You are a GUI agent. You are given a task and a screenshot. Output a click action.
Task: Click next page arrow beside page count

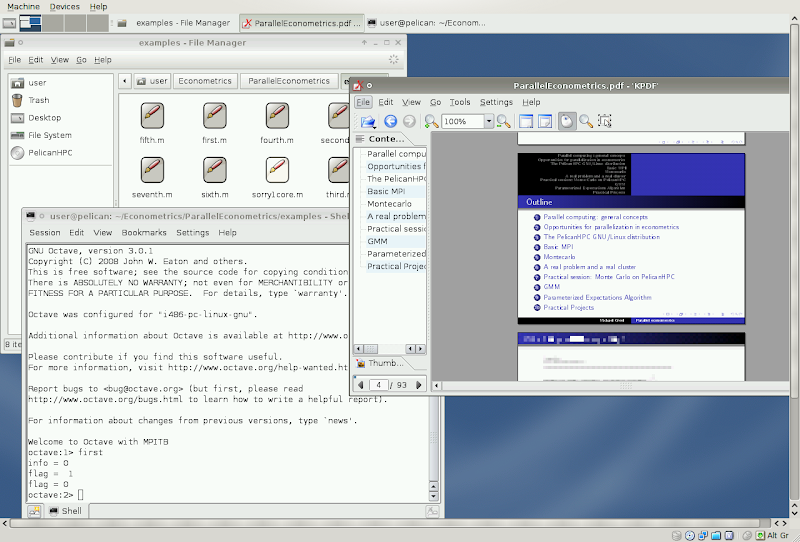419,384
